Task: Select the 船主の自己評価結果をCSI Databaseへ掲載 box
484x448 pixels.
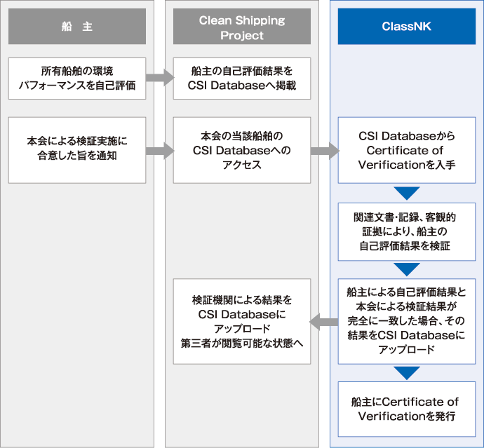Action: (x=242, y=79)
